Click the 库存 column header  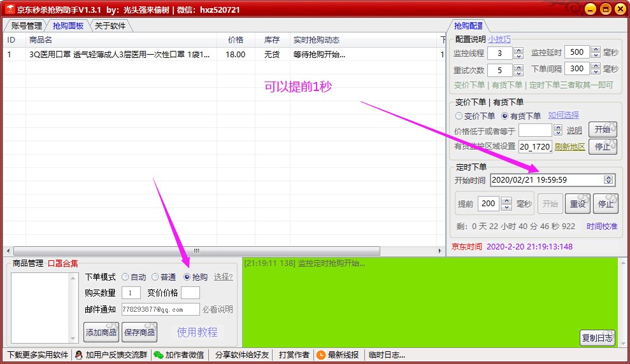point(272,39)
